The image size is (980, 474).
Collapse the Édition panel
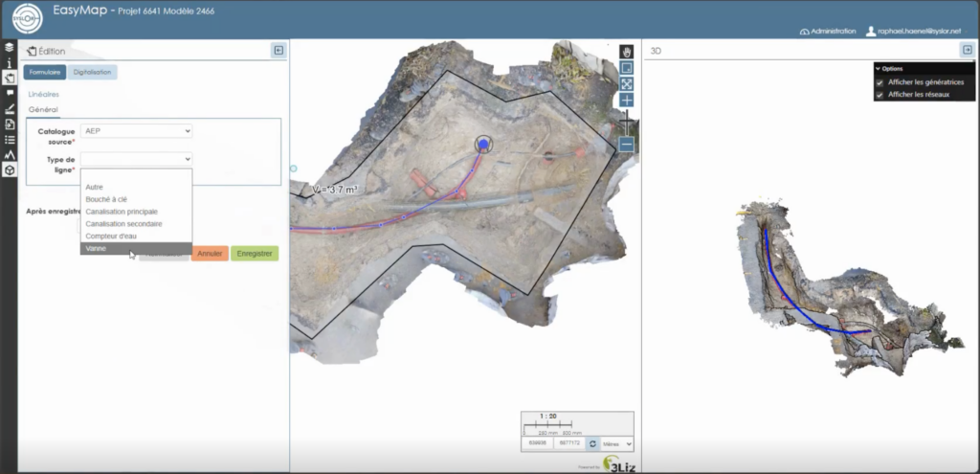click(278, 51)
